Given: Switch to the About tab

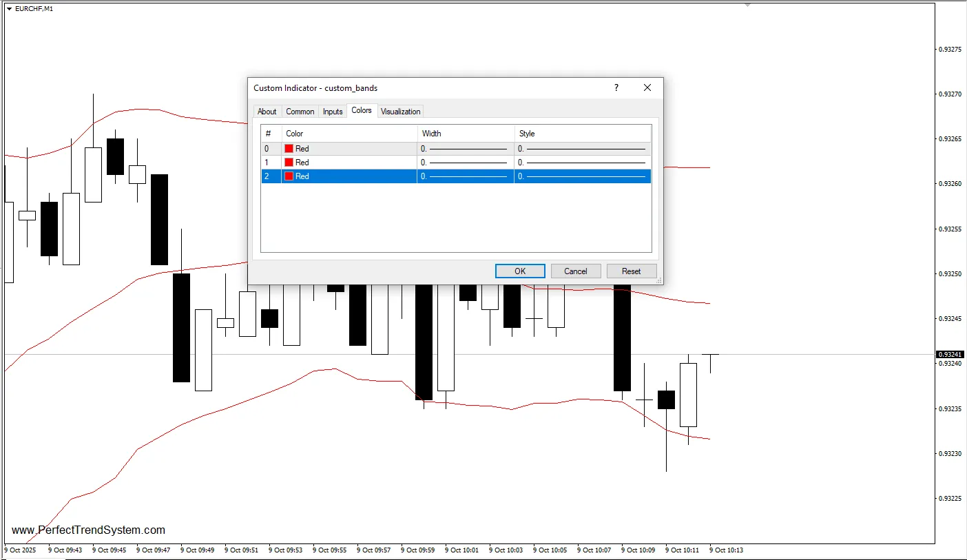Looking at the screenshot, I should tap(267, 112).
